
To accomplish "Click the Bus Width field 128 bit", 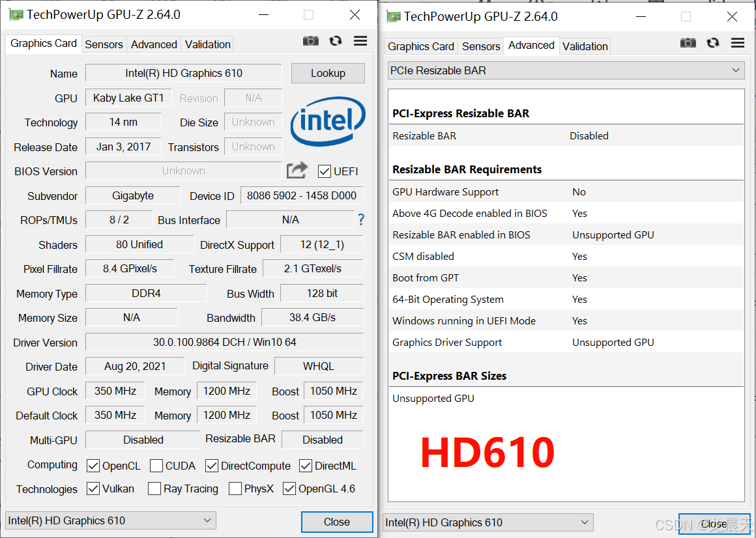I will tap(322, 293).
